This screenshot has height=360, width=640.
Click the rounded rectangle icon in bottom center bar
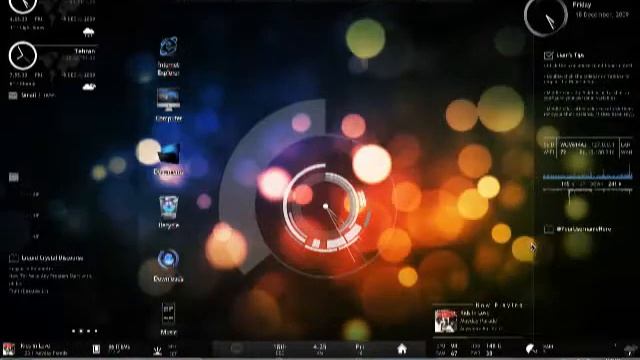[x=237, y=349]
